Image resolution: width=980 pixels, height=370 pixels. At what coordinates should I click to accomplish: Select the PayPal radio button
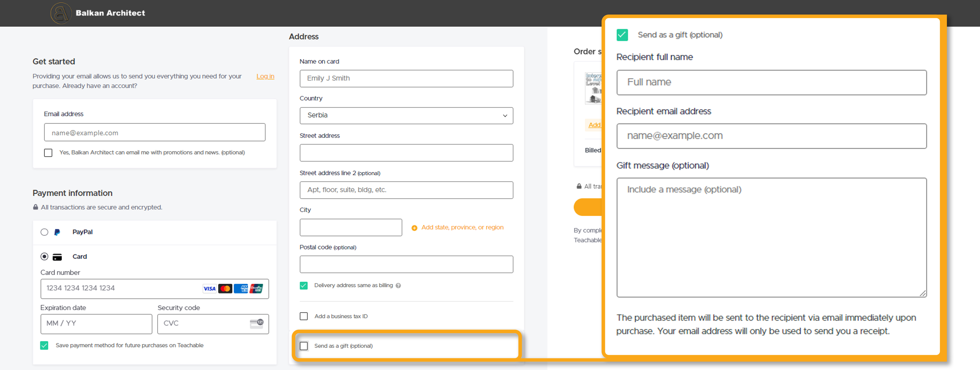45,232
